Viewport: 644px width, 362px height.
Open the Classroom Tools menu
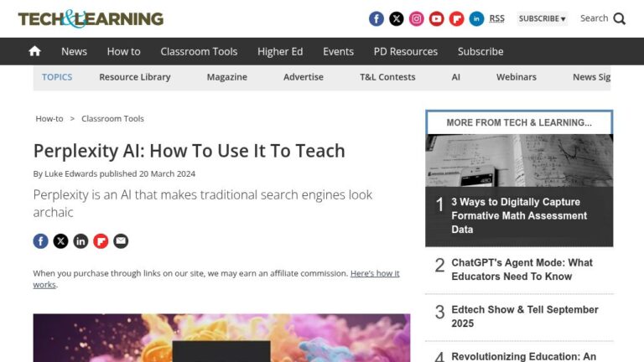(x=199, y=52)
